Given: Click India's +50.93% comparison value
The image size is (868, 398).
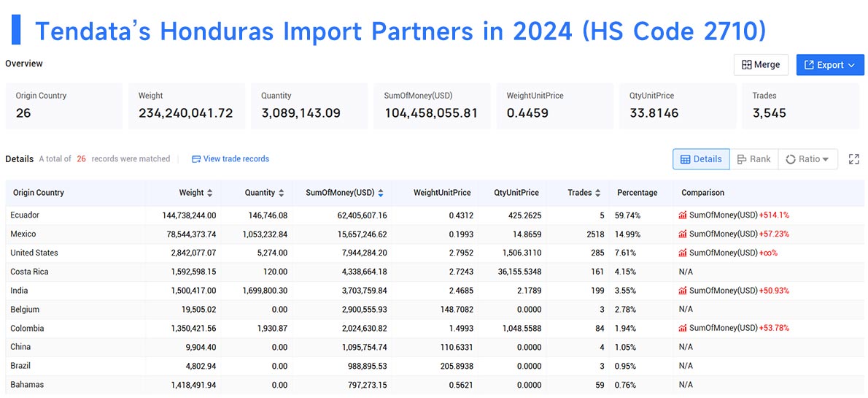Looking at the screenshot, I should (774, 291).
